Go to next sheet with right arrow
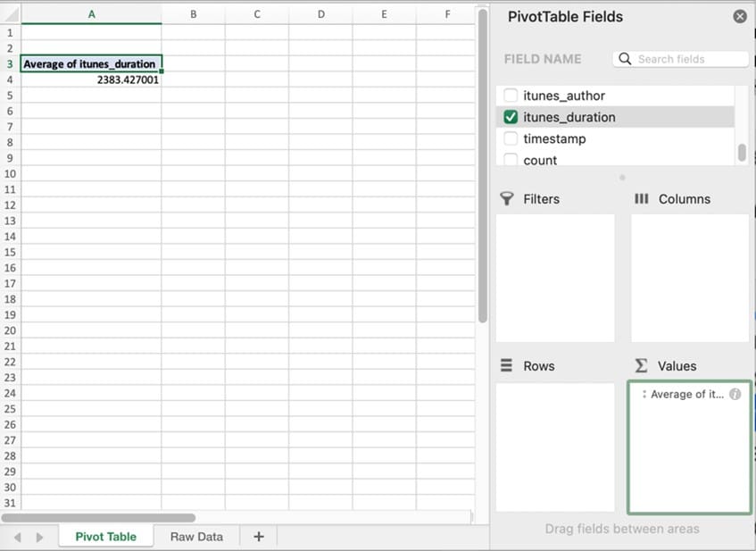 pos(39,537)
